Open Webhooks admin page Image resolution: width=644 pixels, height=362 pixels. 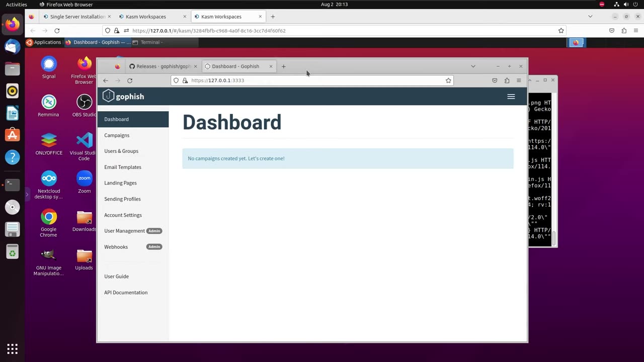(133, 247)
